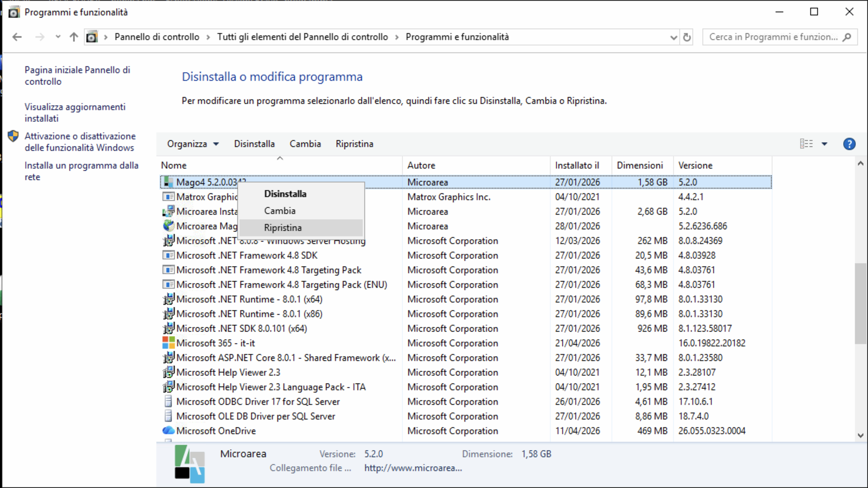Expand the chevron before Pannello di controllo
The image size is (868, 488).
click(106, 37)
